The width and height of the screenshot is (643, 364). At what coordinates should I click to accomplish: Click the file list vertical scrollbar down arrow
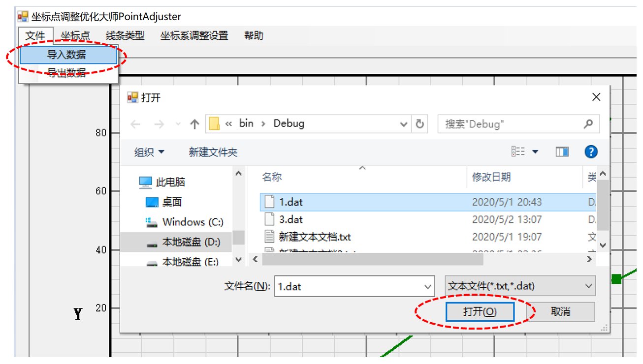coord(603,244)
